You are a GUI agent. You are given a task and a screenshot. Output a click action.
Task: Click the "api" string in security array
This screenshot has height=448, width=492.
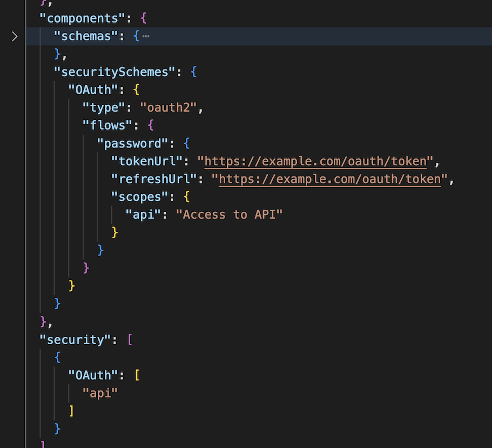[x=99, y=393]
